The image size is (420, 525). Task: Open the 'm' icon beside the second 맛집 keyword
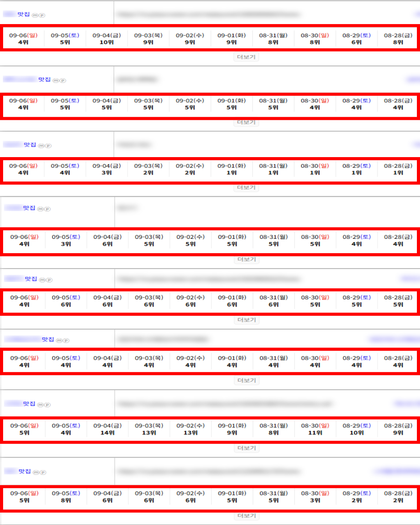click(x=56, y=80)
